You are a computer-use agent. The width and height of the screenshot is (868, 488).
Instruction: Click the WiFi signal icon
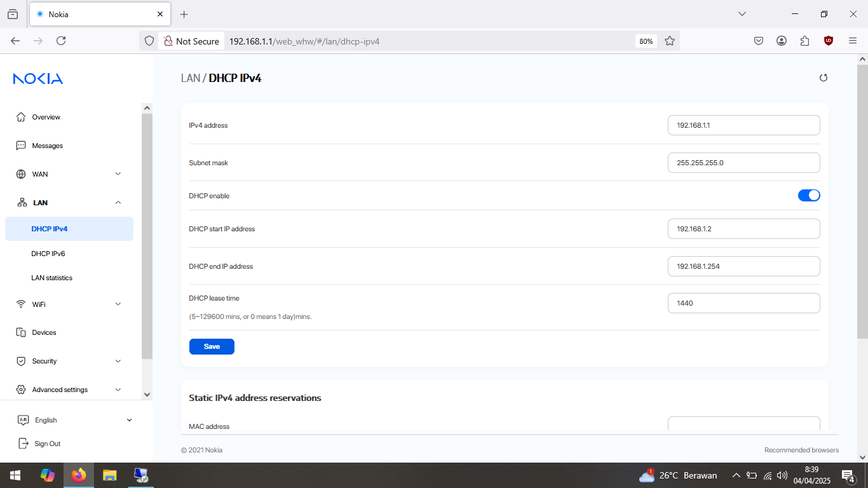point(21,304)
